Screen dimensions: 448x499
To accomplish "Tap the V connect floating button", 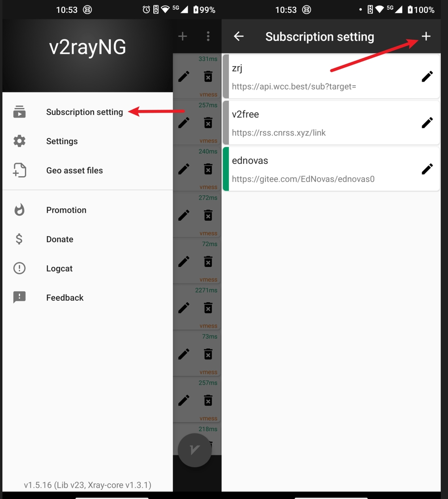I will (x=195, y=450).
